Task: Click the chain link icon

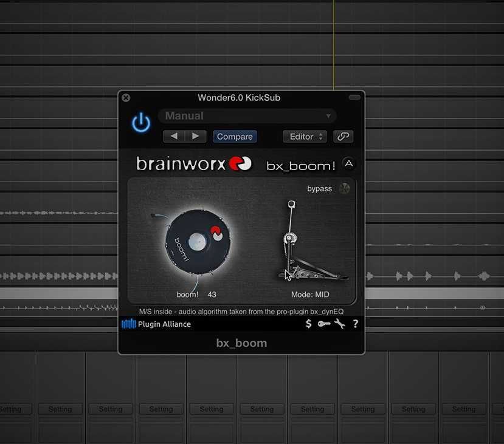Action: click(x=343, y=137)
